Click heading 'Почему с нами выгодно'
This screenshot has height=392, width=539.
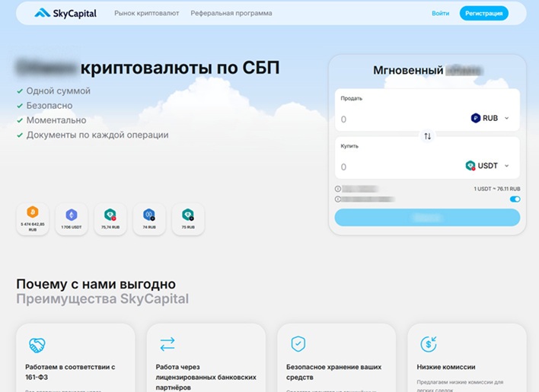click(96, 284)
